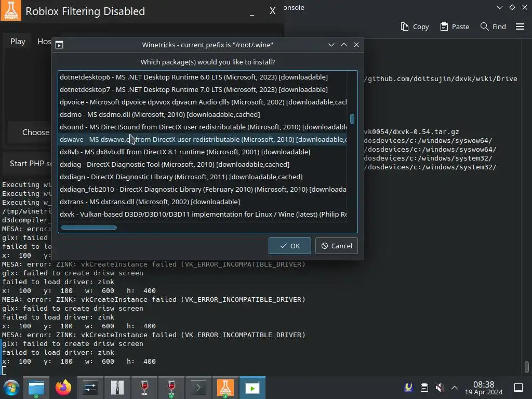
Task: Select the dswave package row
Action: (203, 139)
